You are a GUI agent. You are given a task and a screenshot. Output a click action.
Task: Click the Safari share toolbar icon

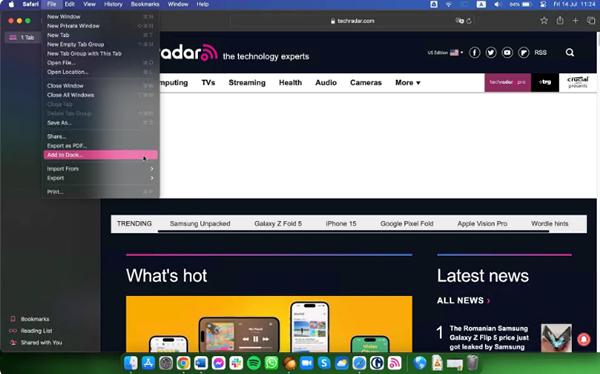coord(560,21)
